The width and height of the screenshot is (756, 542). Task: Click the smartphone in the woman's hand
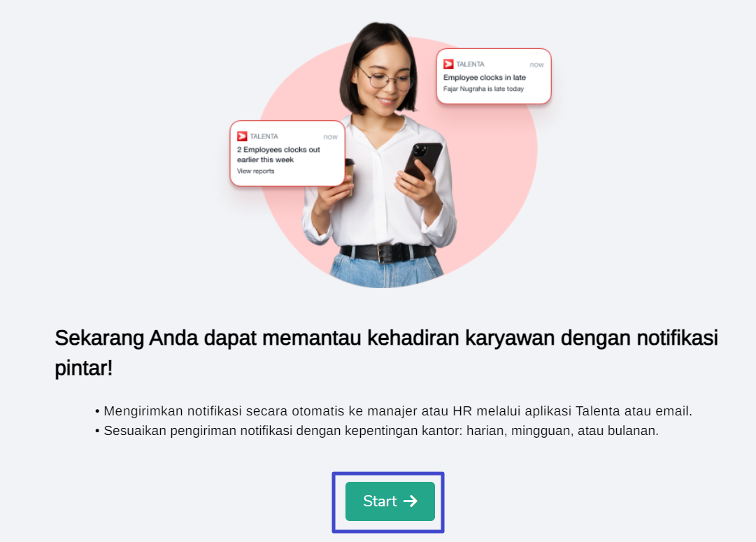pos(423,161)
